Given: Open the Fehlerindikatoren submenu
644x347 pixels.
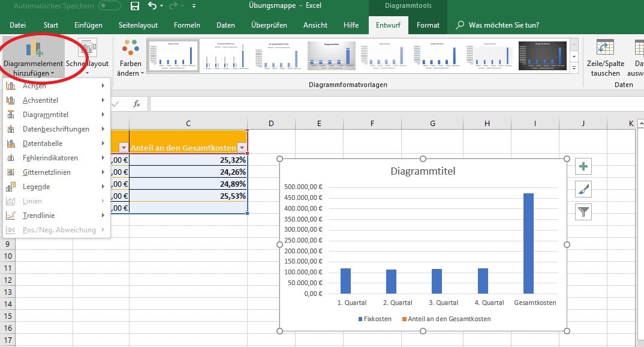Looking at the screenshot, I should (x=57, y=157).
